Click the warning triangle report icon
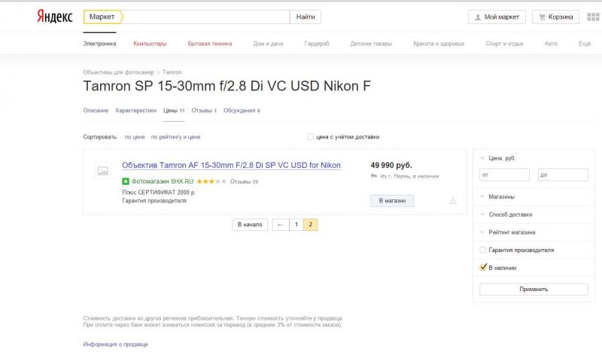The height and width of the screenshot is (364, 602). coord(453,201)
